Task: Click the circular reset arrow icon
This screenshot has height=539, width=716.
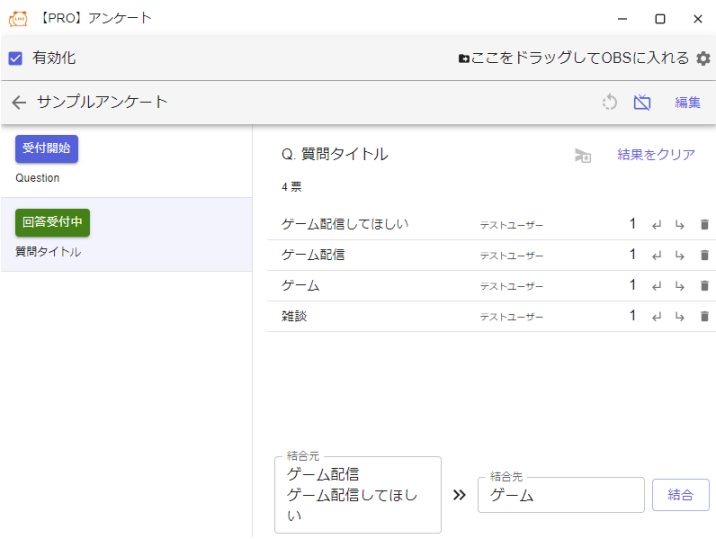Action: coord(609,102)
